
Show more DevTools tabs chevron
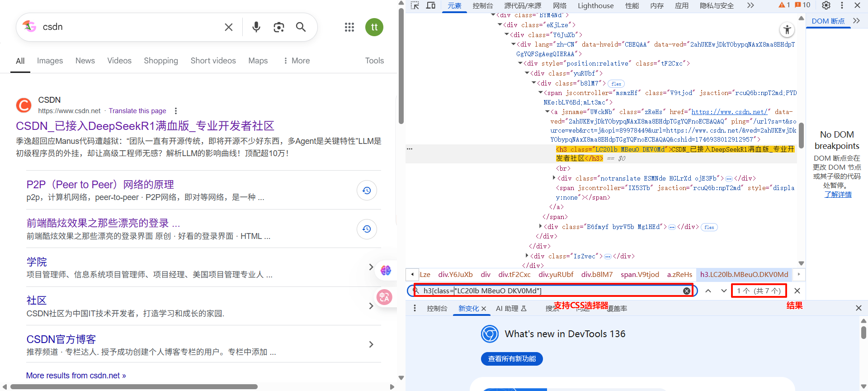[x=750, y=5]
